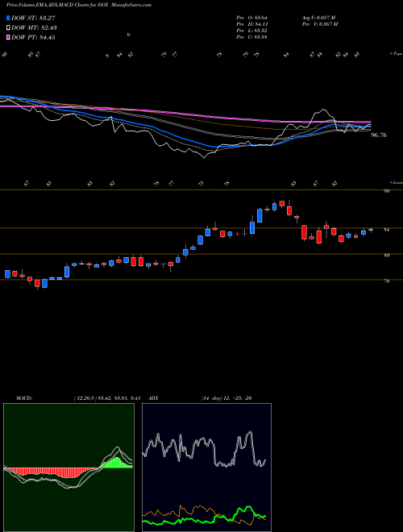Click the 84 price axis label
Image resolution: width=403 pixels, height=532 pixels.
(x=386, y=230)
